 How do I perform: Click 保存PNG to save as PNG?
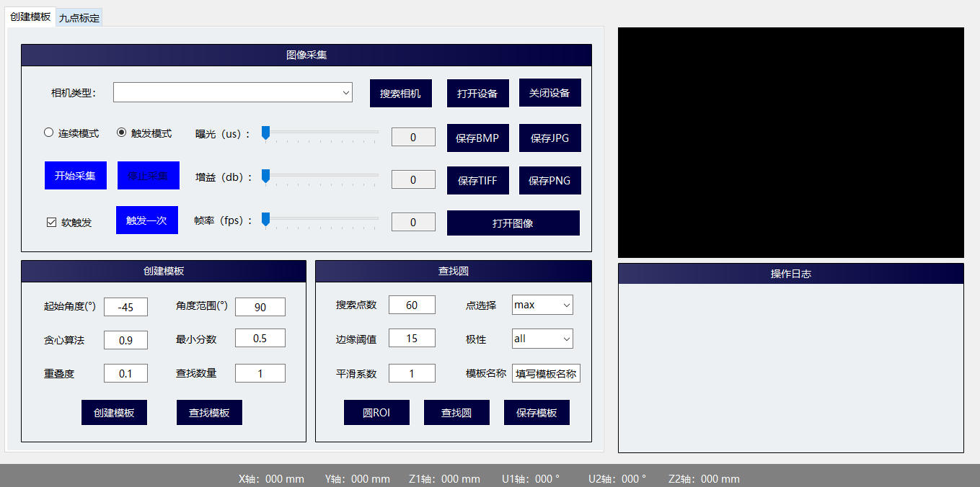[x=549, y=180]
